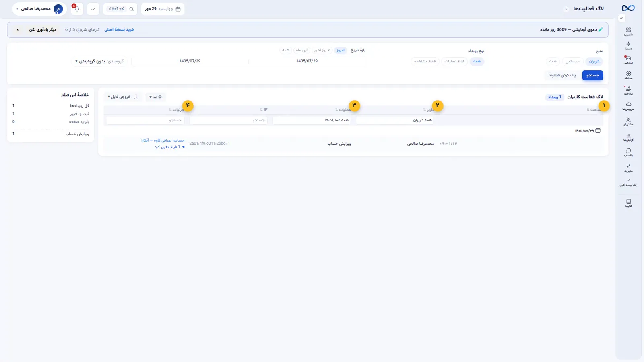Open the 'همه عملیات‌ها' operations filter dropdown
Image resolution: width=644 pixels, height=362 pixels.
click(x=312, y=120)
